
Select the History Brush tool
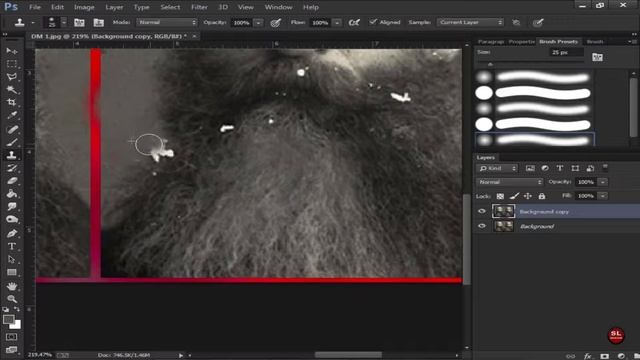pyautogui.click(x=11, y=168)
